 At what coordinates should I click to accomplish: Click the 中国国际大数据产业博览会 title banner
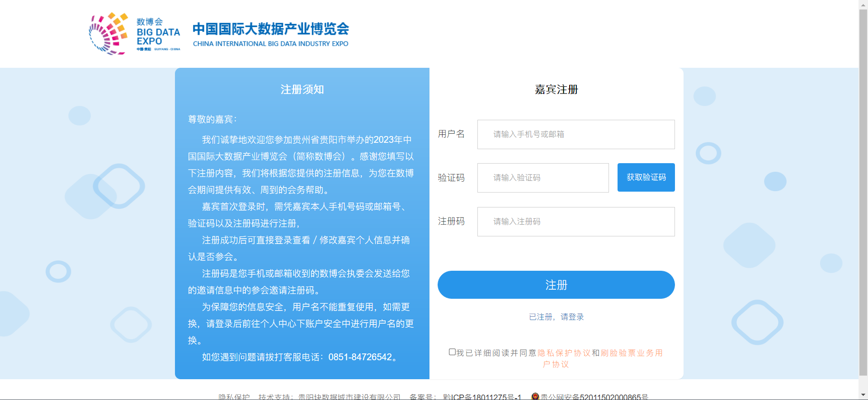point(270,34)
